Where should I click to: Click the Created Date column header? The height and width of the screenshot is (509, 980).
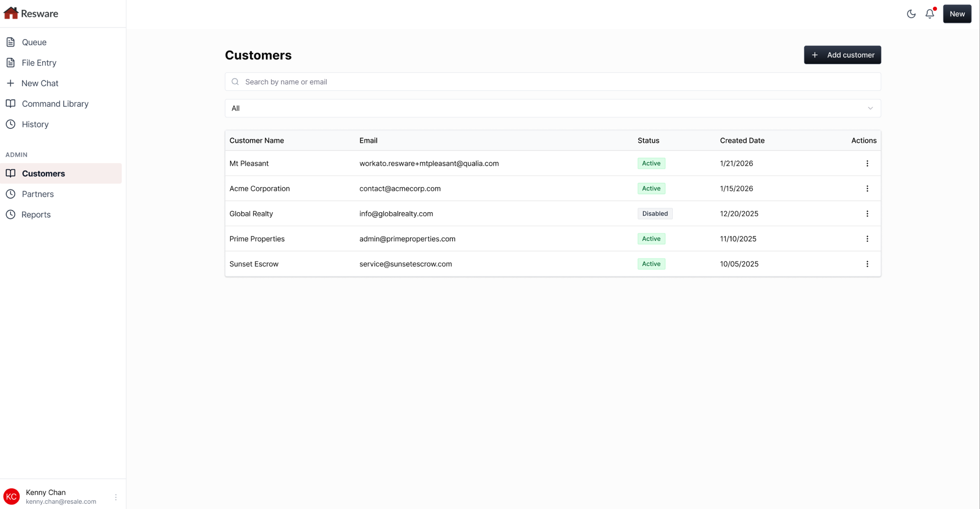pyautogui.click(x=742, y=141)
